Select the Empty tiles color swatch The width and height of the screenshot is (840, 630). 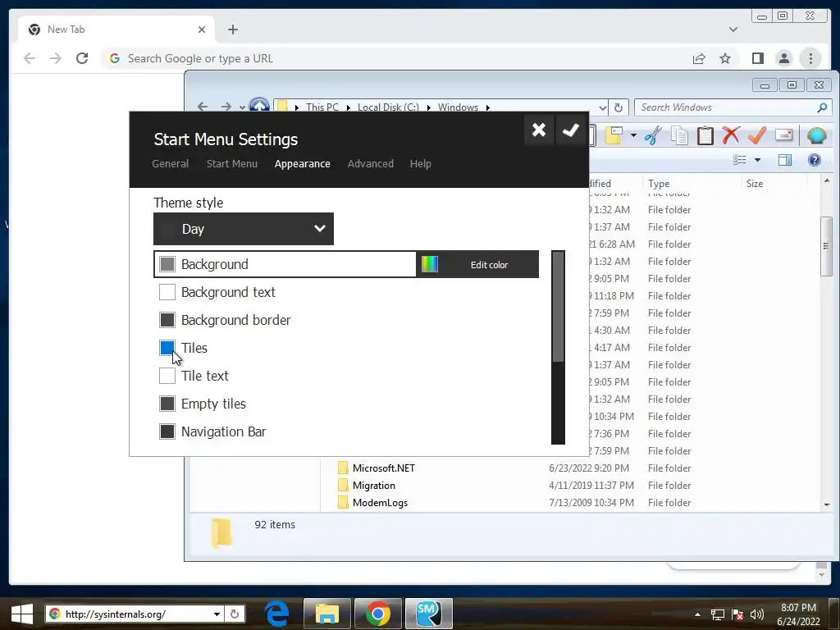167,404
